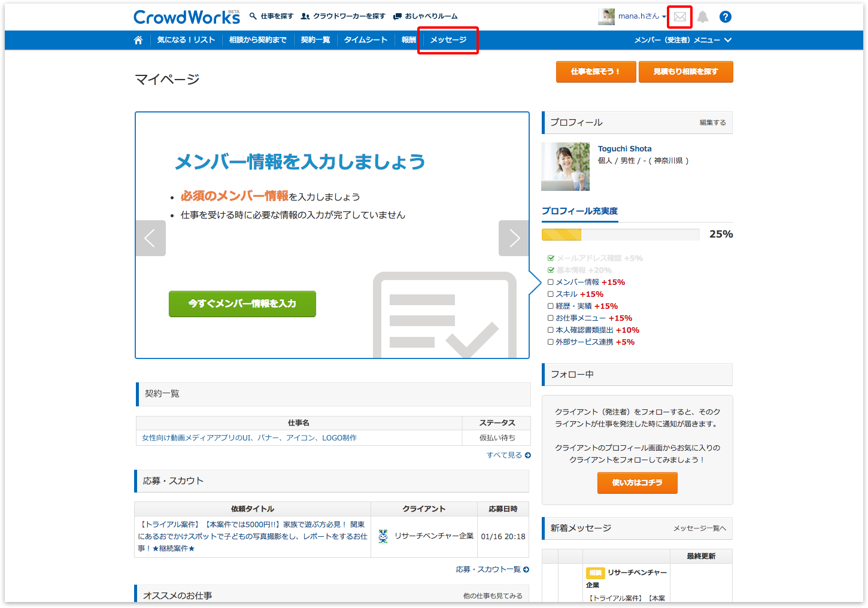This screenshot has height=608, width=868.
Task: Click the home icon in navigation bar
Action: [x=138, y=40]
